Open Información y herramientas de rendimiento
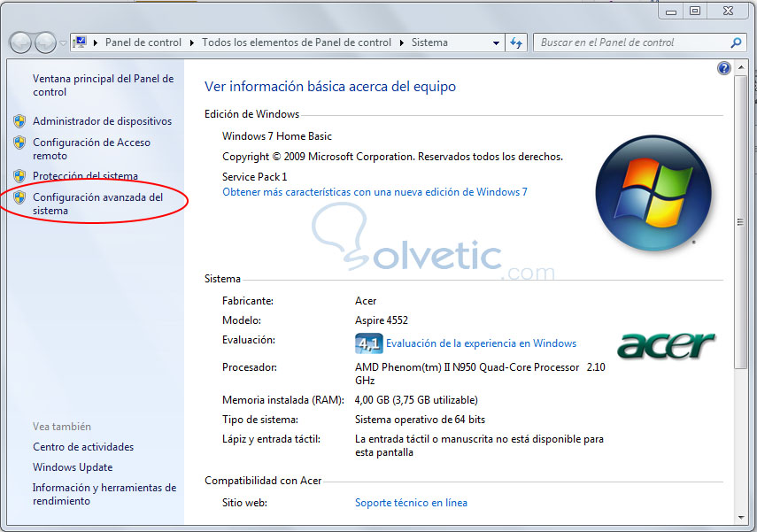 coord(104,494)
